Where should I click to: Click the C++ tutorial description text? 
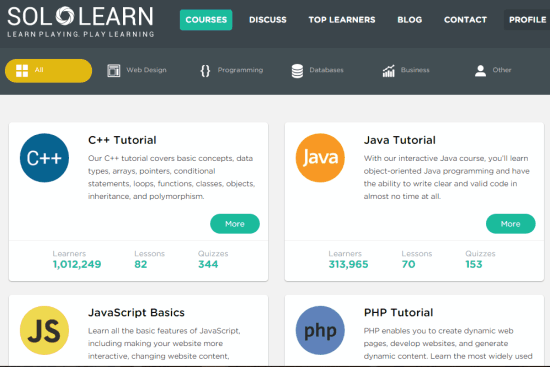172,177
